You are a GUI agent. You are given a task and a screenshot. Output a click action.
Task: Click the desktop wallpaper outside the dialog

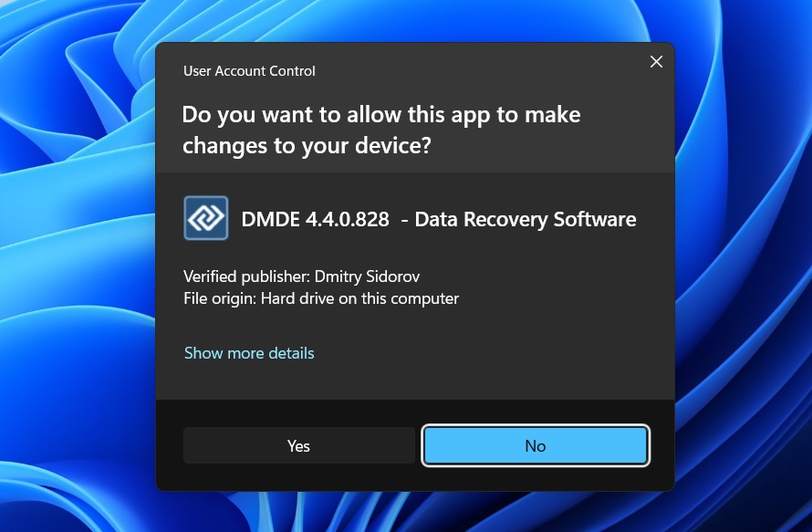click(x=73, y=274)
